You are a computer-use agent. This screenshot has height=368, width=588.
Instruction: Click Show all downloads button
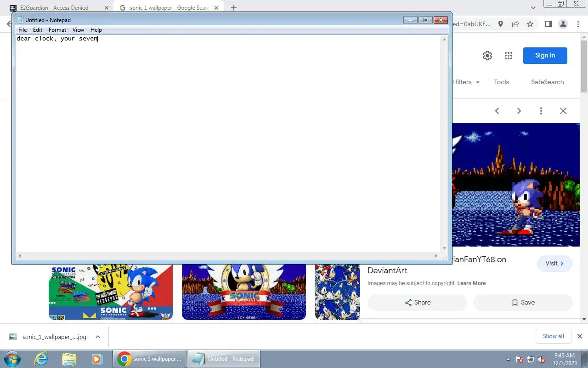(553, 336)
